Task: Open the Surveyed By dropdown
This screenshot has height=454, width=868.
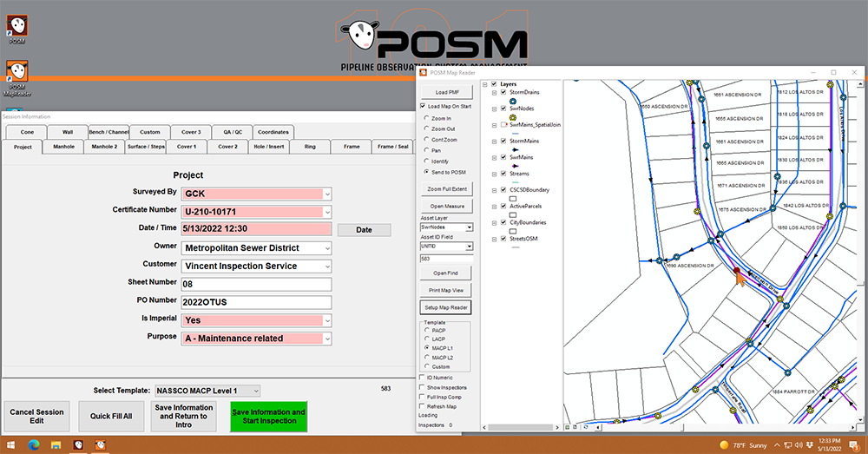Action: click(327, 194)
